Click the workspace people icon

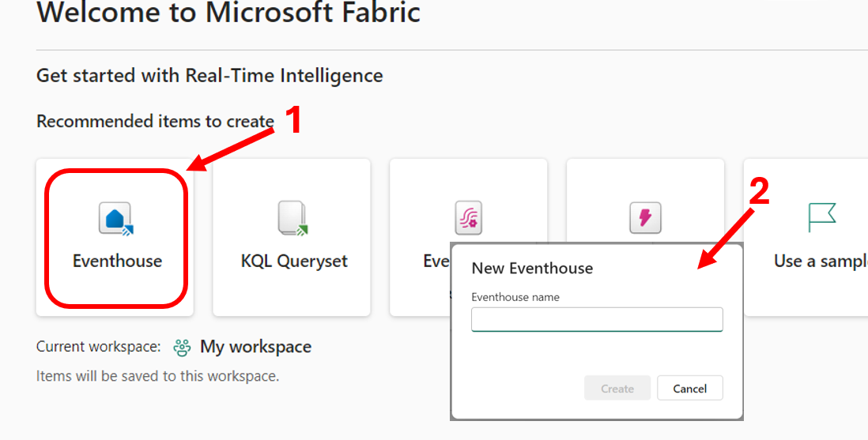point(183,347)
